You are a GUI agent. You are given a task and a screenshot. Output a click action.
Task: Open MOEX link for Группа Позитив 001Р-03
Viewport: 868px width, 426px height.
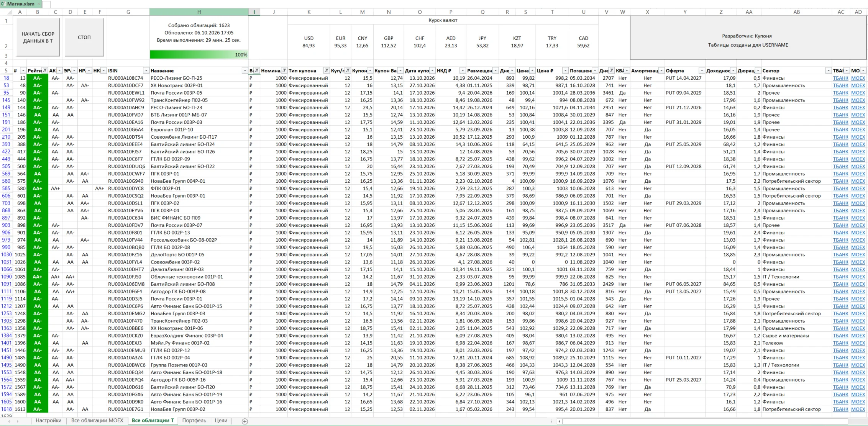point(858,365)
